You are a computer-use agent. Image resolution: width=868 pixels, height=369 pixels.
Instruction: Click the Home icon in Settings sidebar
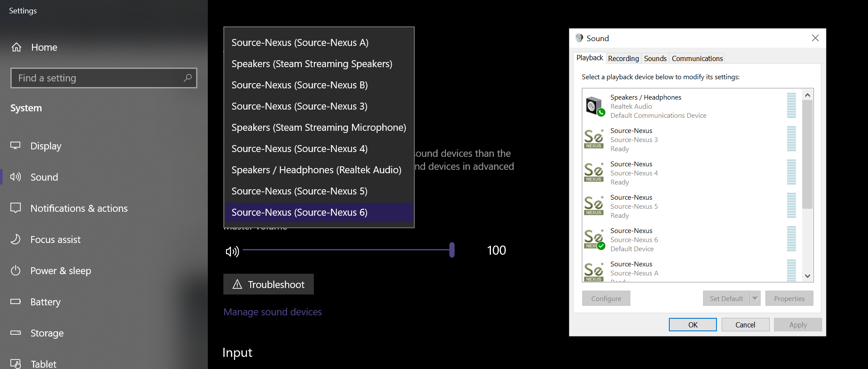tap(16, 47)
